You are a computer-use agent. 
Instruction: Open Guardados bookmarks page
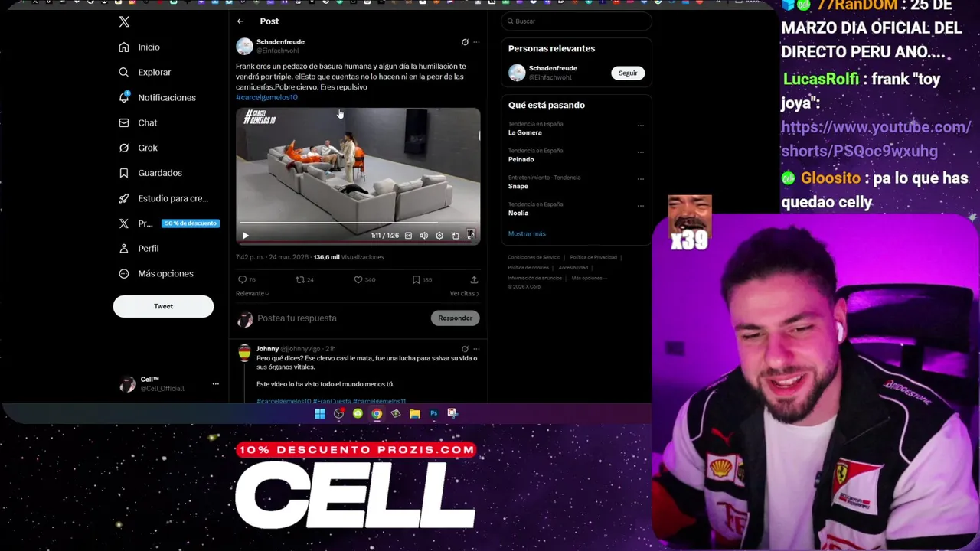pyautogui.click(x=150, y=173)
